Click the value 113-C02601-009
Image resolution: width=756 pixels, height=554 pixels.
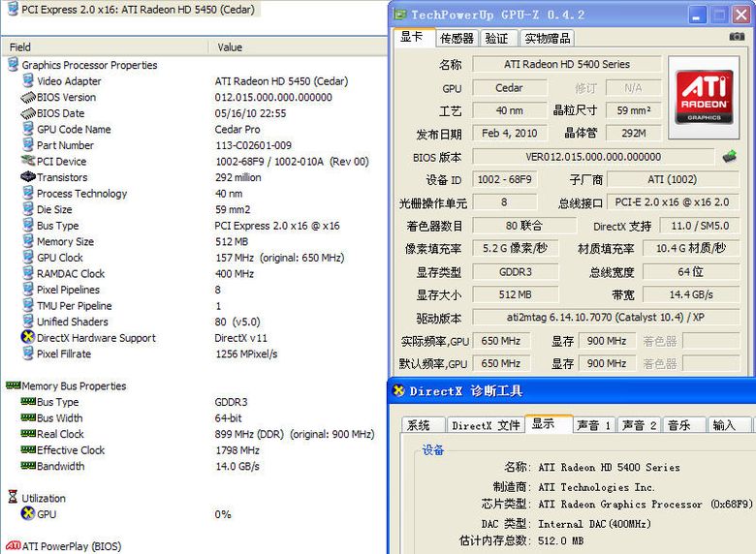click(253, 145)
